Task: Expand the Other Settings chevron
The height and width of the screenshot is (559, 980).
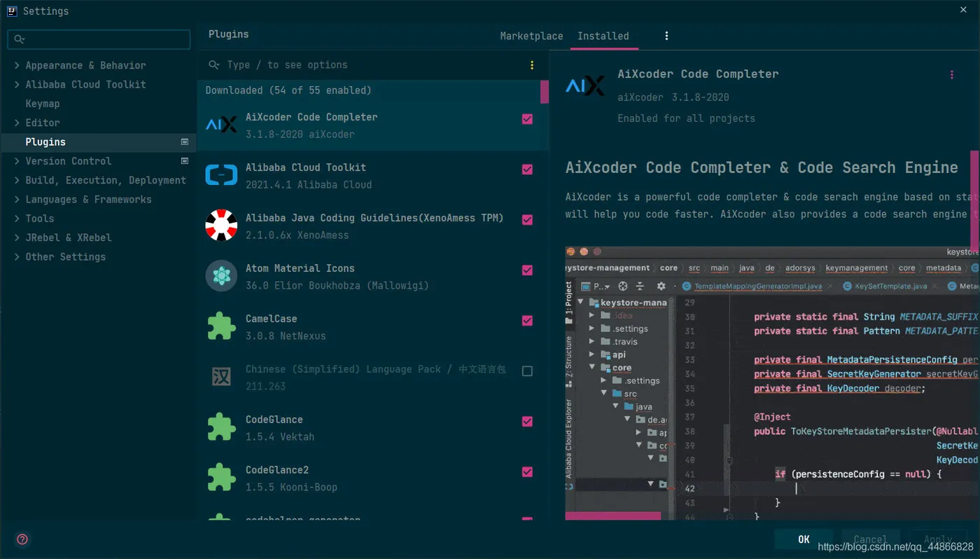Action: [17, 256]
